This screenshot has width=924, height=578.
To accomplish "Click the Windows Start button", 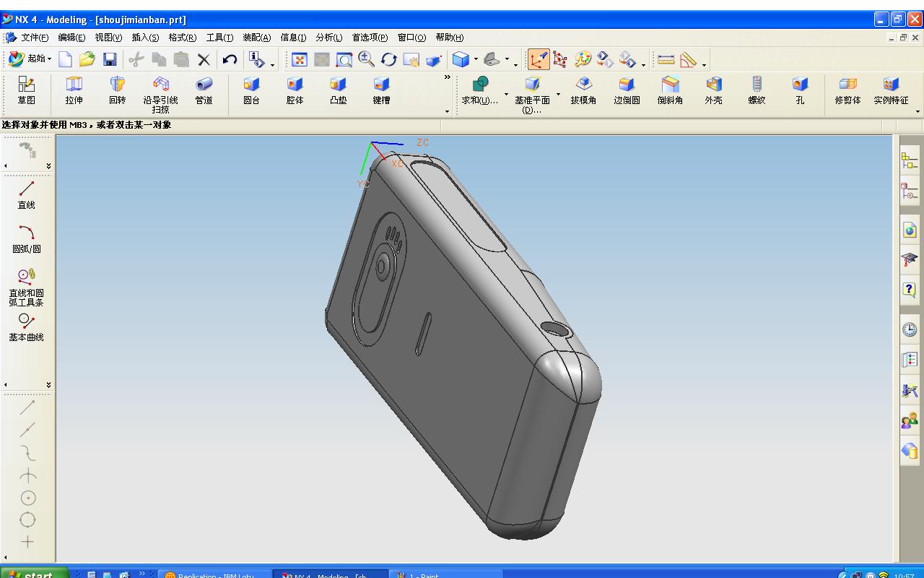I will pos(35,574).
